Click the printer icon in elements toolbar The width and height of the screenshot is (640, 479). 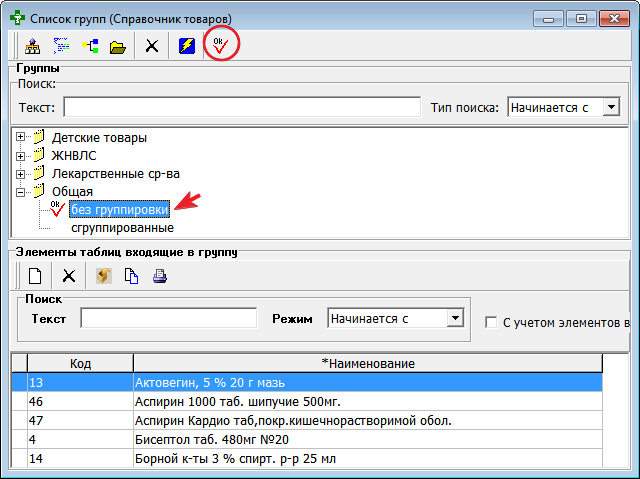[159, 276]
